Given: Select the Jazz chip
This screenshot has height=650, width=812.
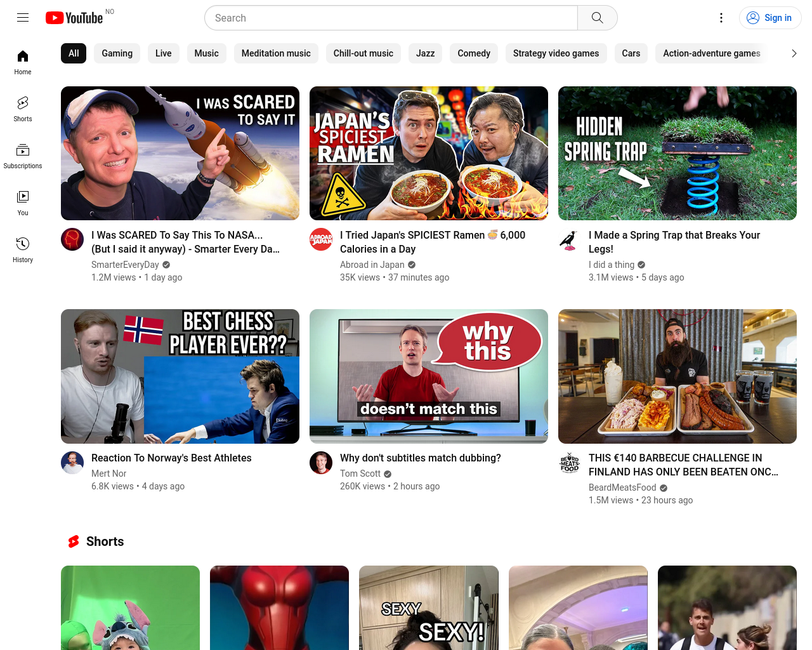Looking at the screenshot, I should (425, 53).
